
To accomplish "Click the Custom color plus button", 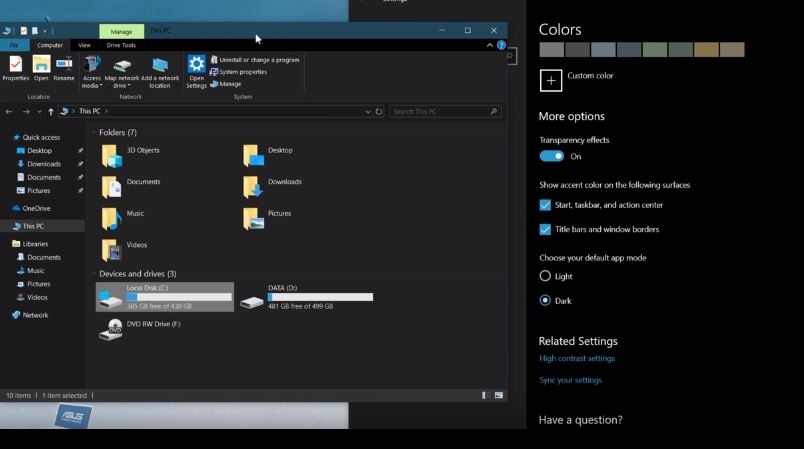I will [x=551, y=80].
